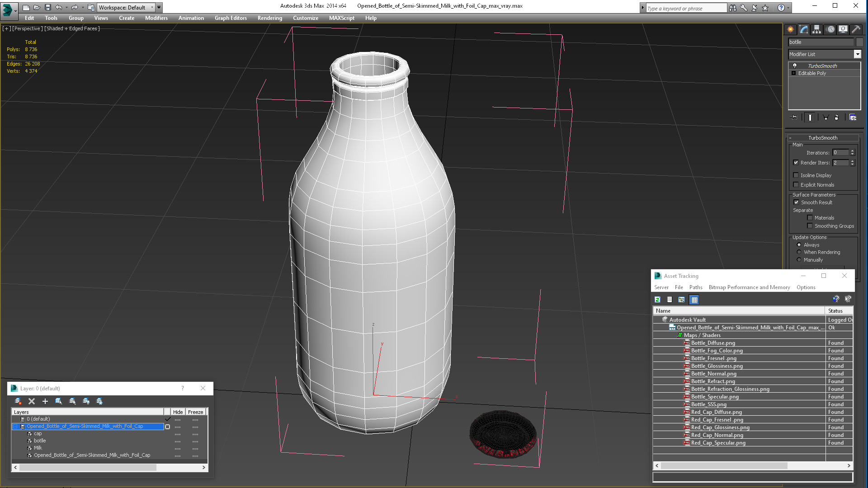Viewport: 868px width, 488px height.
Task: Expand the Editable Poly stack entry
Action: [793, 73]
